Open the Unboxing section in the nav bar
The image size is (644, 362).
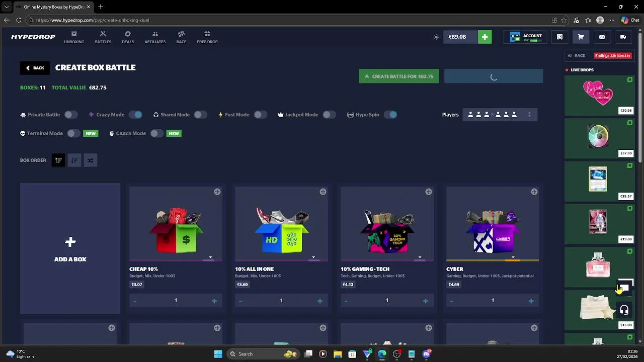[x=74, y=37]
